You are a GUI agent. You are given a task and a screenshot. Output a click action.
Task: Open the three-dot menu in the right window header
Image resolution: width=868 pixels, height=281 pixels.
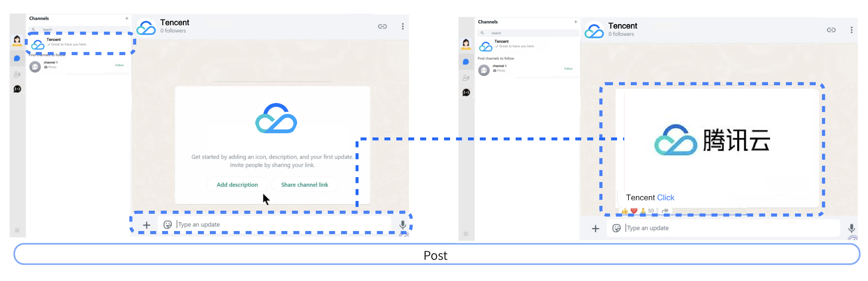[x=851, y=30]
